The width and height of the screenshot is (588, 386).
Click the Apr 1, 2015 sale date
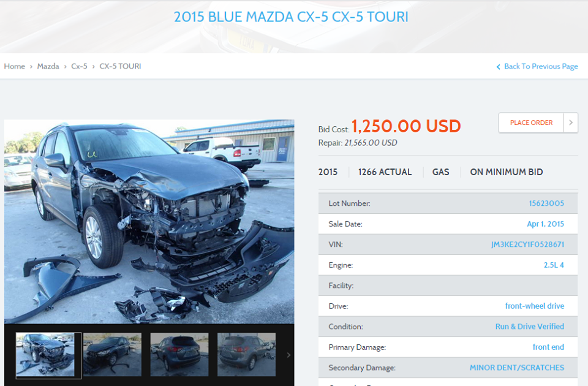tap(545, 224)
